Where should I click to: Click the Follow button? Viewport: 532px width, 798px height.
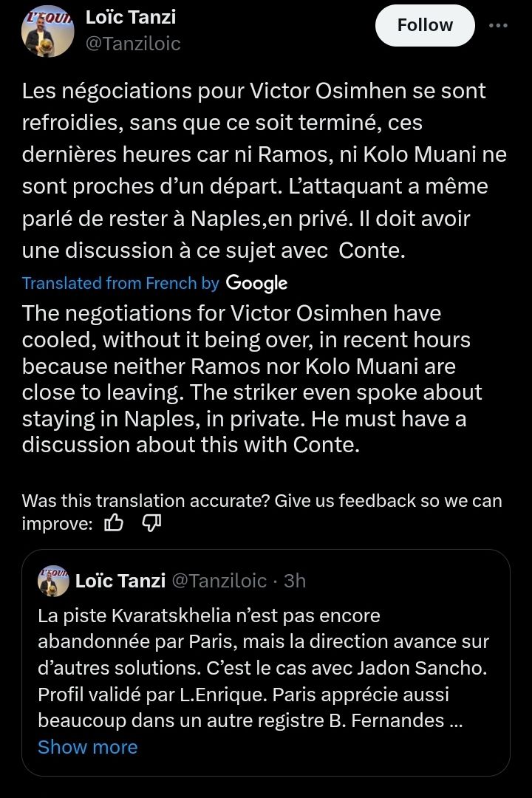point(425,25)
